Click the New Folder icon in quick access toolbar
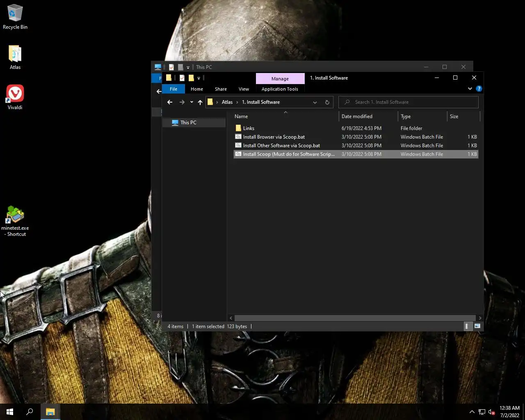525x420 pixels. coord(191,78)
